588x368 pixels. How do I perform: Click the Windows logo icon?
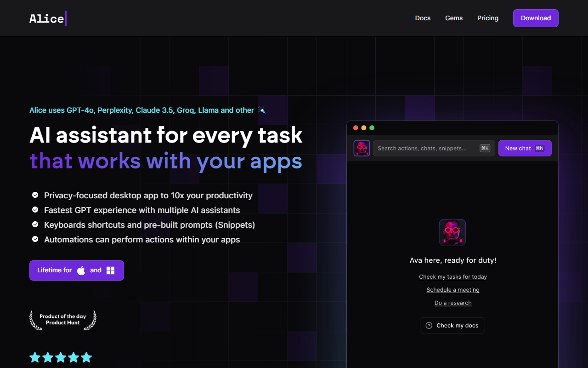click(x=110, y=270)
